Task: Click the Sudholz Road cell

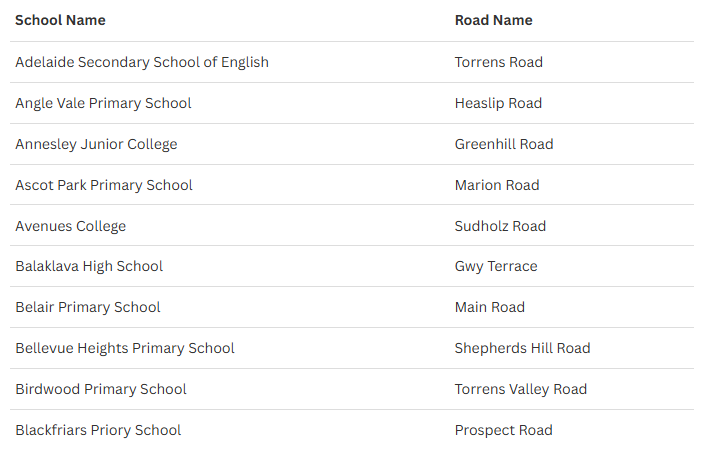Action: [x=500, y=226]
